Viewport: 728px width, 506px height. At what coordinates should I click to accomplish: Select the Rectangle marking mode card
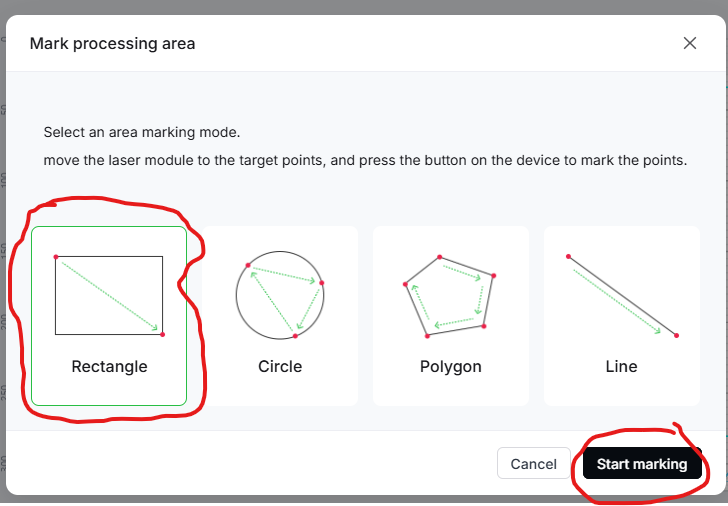pos(109,316)
